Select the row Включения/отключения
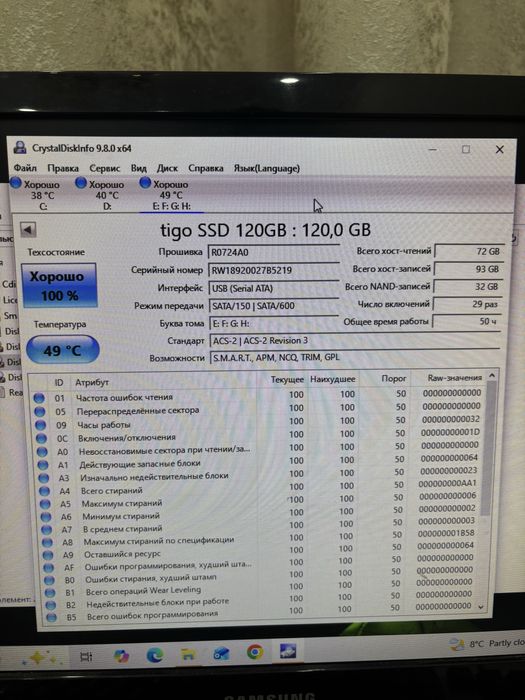This screenshot has width=525, height=700. point(258,436)
